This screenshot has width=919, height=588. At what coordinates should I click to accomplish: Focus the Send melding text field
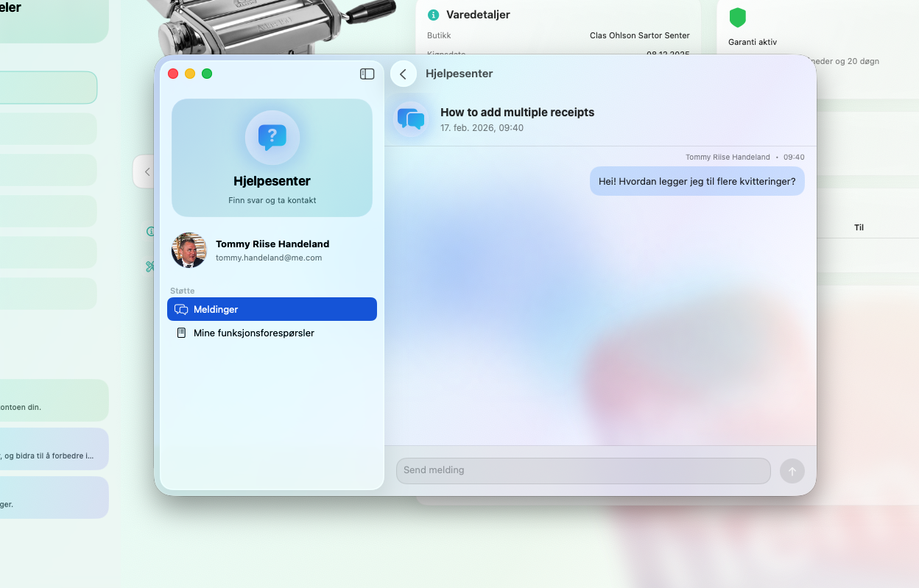point(583,470)
